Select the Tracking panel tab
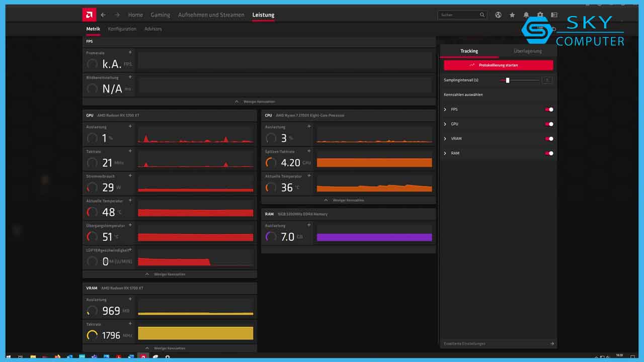Viewport: 644px width, 362px height. (469, 51)
